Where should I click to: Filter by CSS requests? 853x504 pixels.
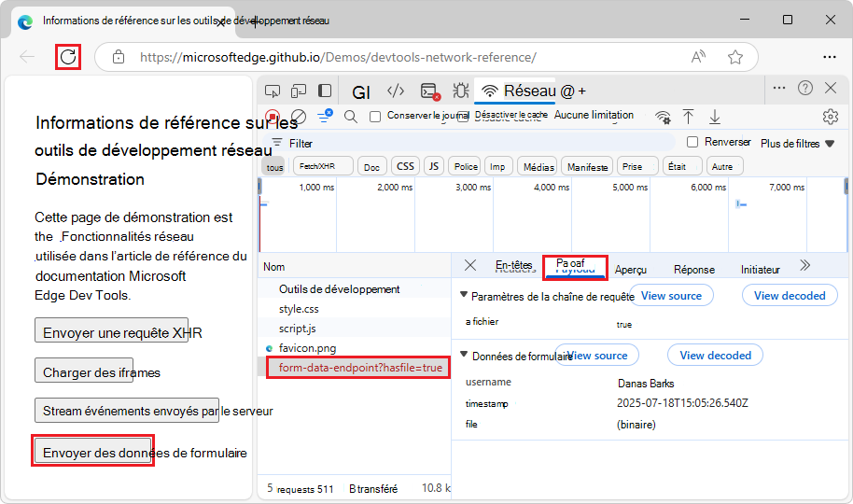405,166
